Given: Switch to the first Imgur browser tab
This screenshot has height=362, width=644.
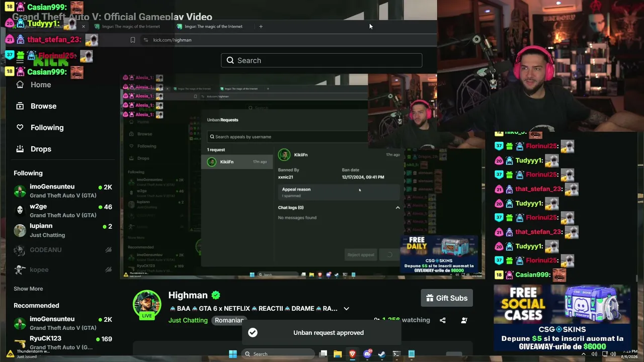Looking at the screenshot, I should tap(131, 26).
